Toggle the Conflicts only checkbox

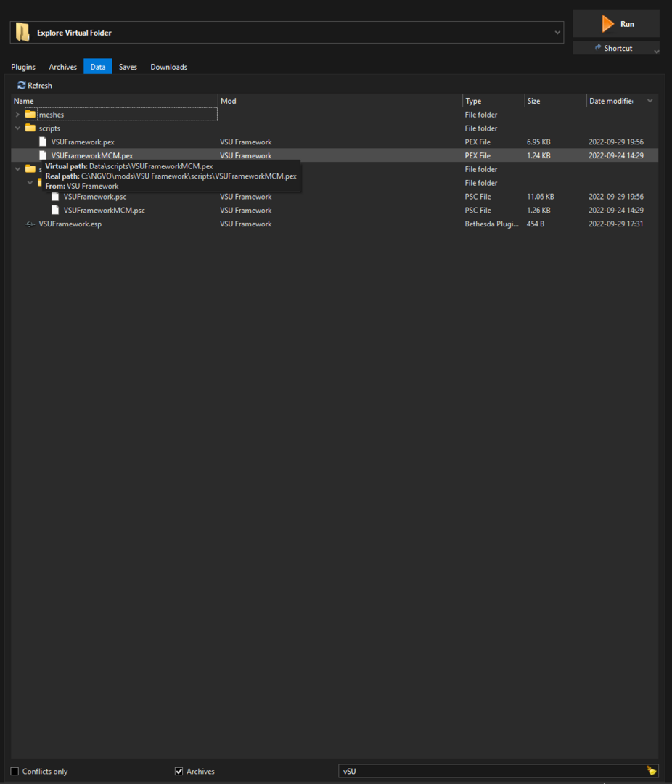(x=15, y=772)
